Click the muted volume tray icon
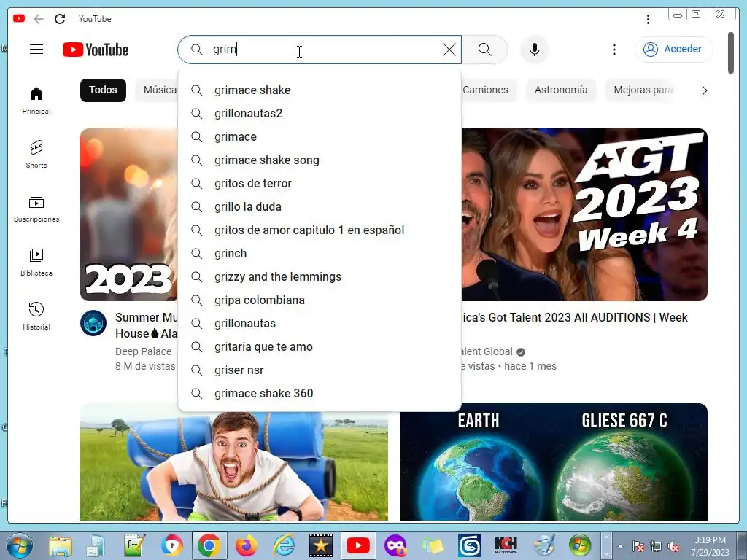Screen dimensions: 747x560 click(673, 547)
